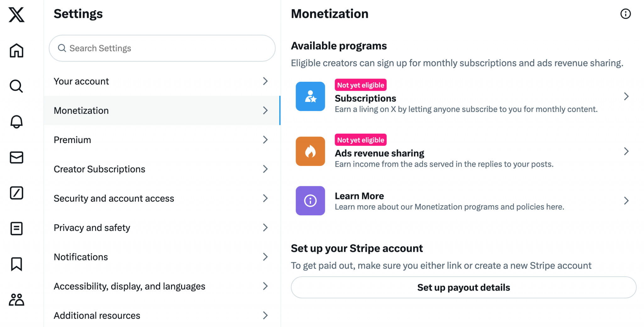This screenshot has width=644, height=327.
Task: Click the purple Learn More info icon
Action: [310, 201]
